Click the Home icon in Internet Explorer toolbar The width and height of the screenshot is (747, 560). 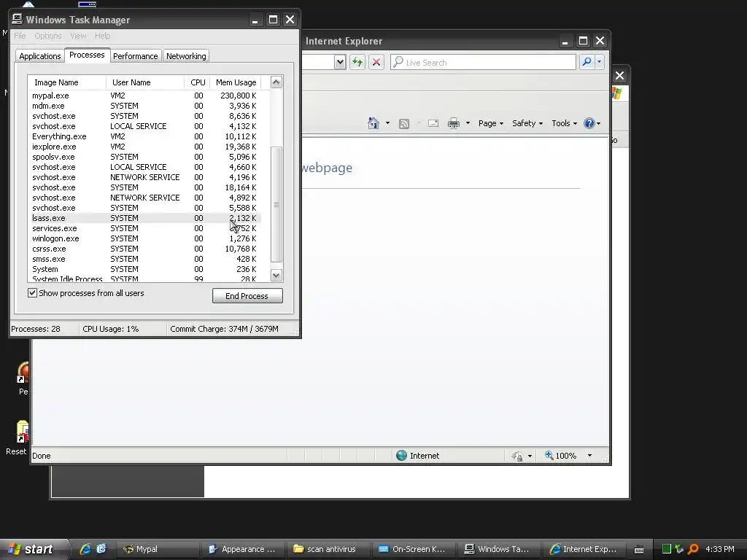[x=373, y=123]
